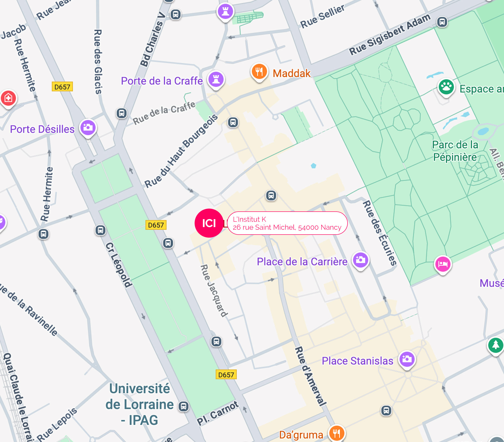
Task: Click the Da'gruma restaurant pin
Action: (337, 433)
